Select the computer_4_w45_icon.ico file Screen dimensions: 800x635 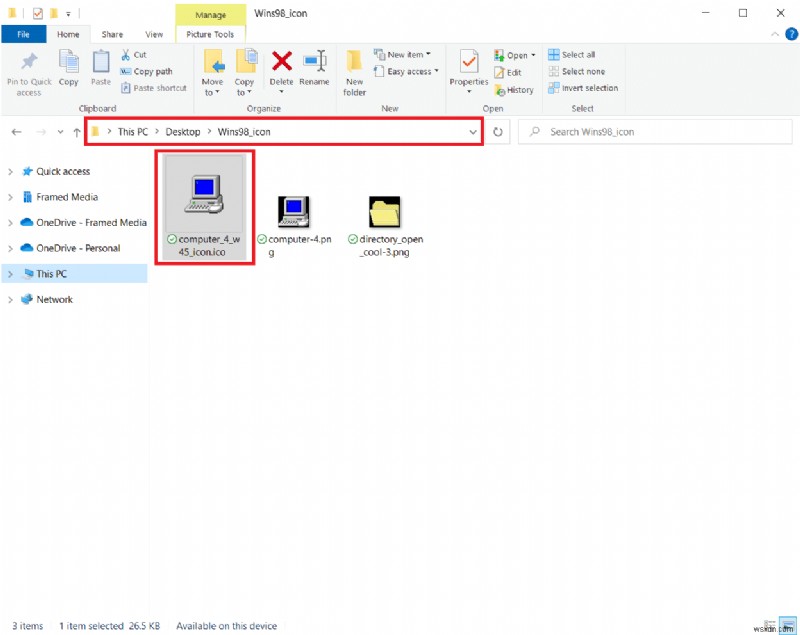pyautogui.click(x=204, y=208)
